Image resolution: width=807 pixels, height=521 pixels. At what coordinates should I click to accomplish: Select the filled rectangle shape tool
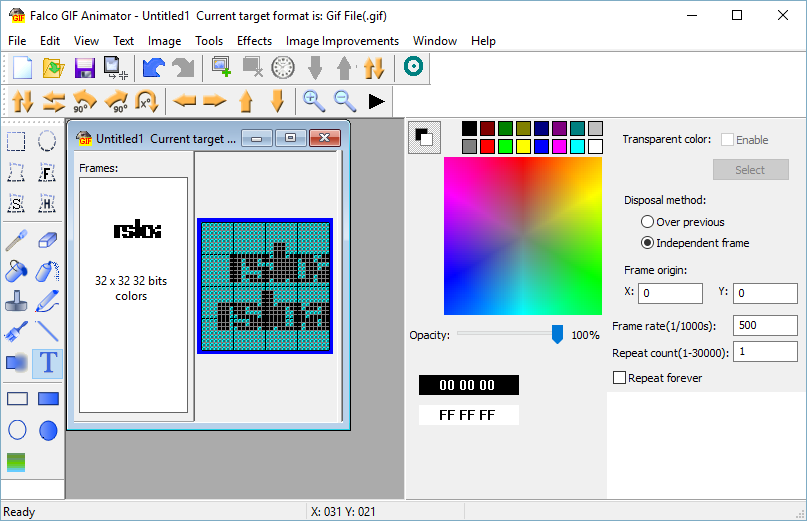48,399
